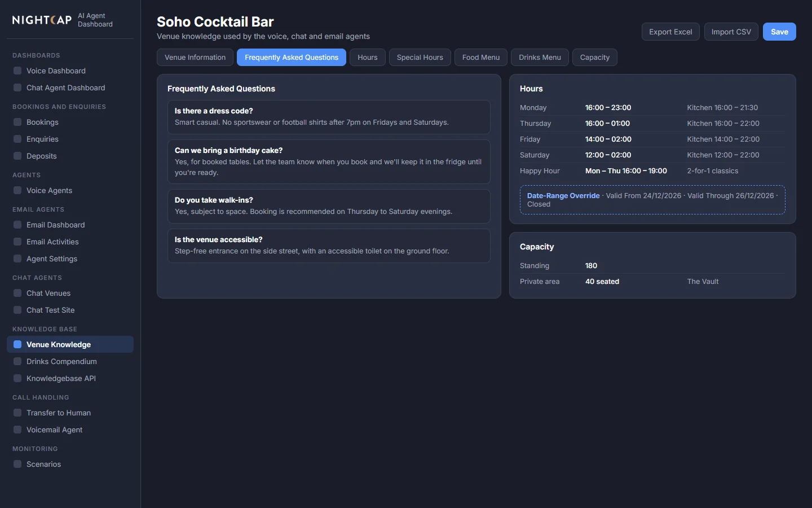Click the "Is the venue accessible?" FAQ
Viewport: 812px width, 508px height.
(329, 246)
